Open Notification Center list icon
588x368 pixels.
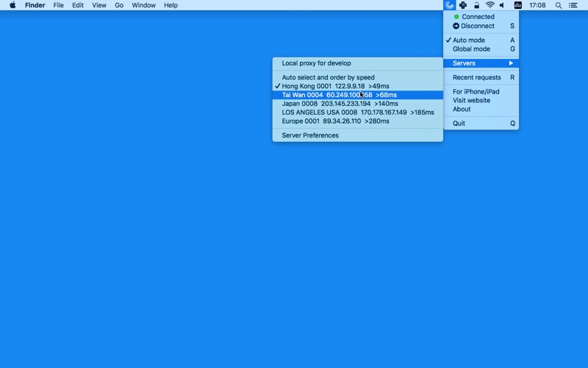point(573,5)
